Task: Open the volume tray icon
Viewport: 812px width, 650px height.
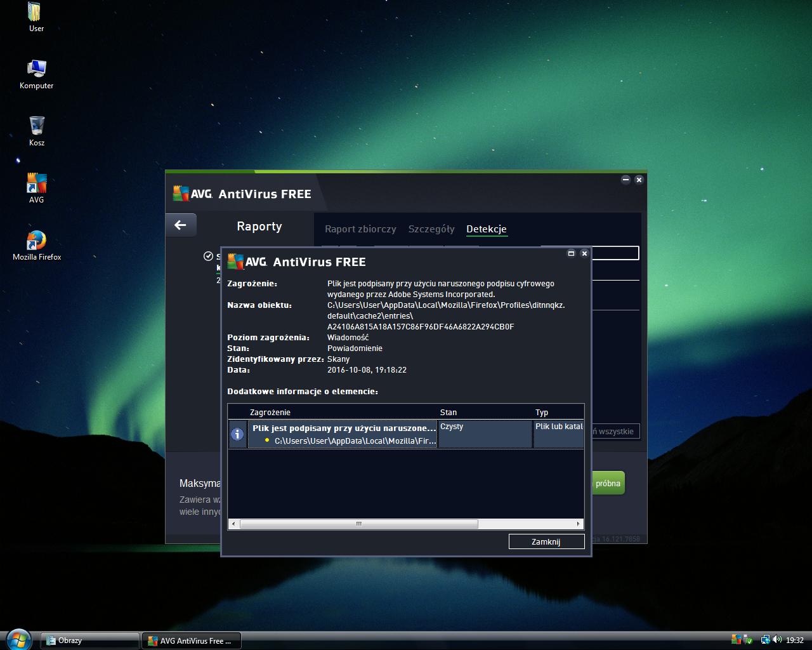Action: click(777, 639)
